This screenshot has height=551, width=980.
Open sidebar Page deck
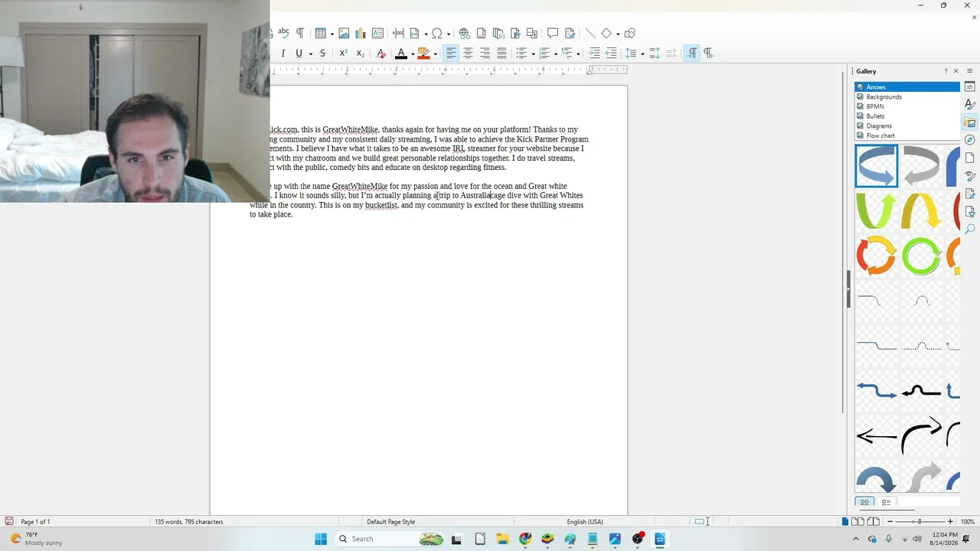coord(970,158)
